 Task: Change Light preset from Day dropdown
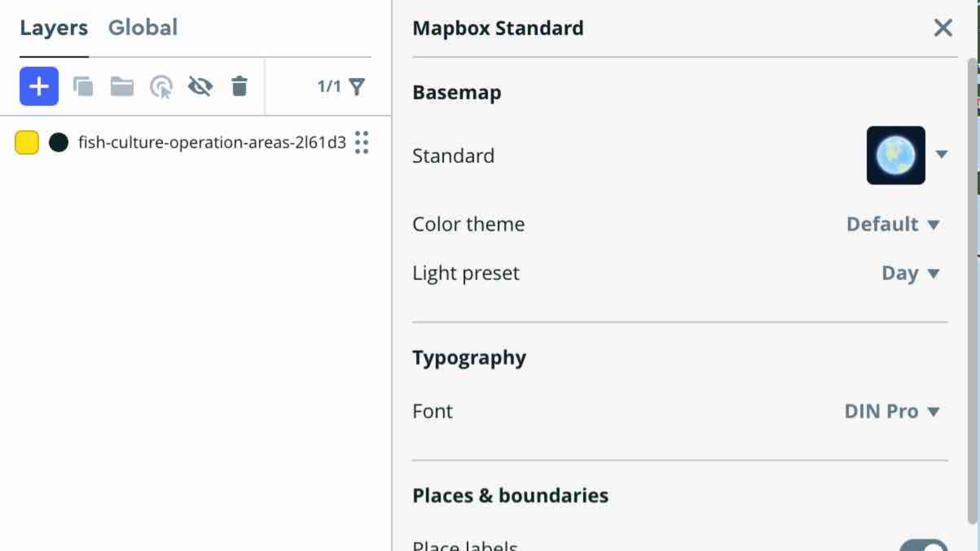911,273
